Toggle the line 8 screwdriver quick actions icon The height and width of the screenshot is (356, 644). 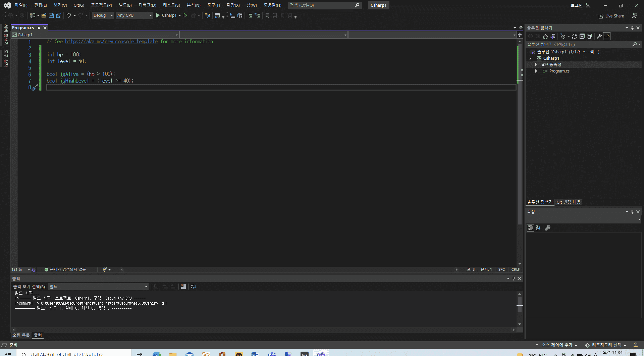click(x=35, y=88)
